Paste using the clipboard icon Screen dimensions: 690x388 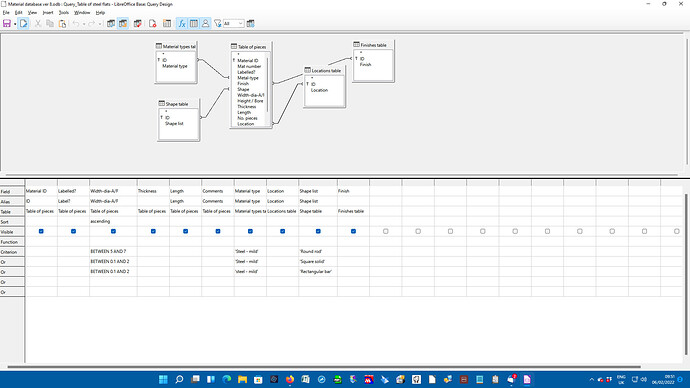coord(62,23)
